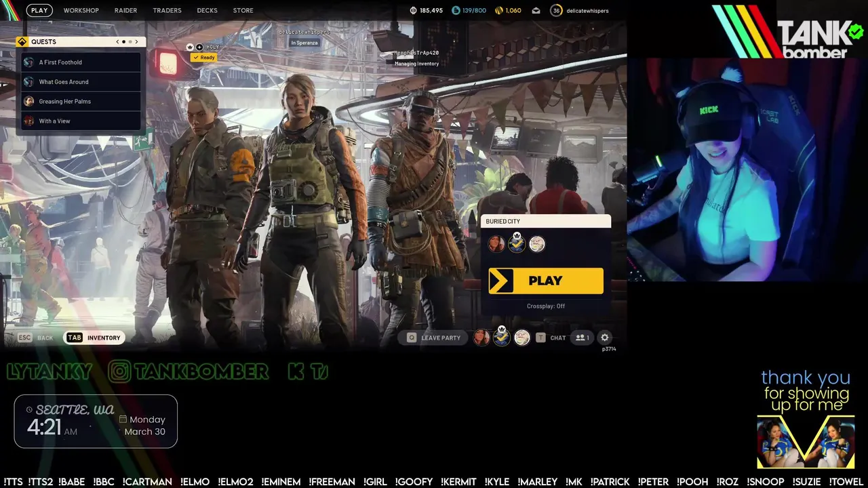Open quest Greasing Her Palms
Screen dimensions: 868x488
[x=81, y=102]
